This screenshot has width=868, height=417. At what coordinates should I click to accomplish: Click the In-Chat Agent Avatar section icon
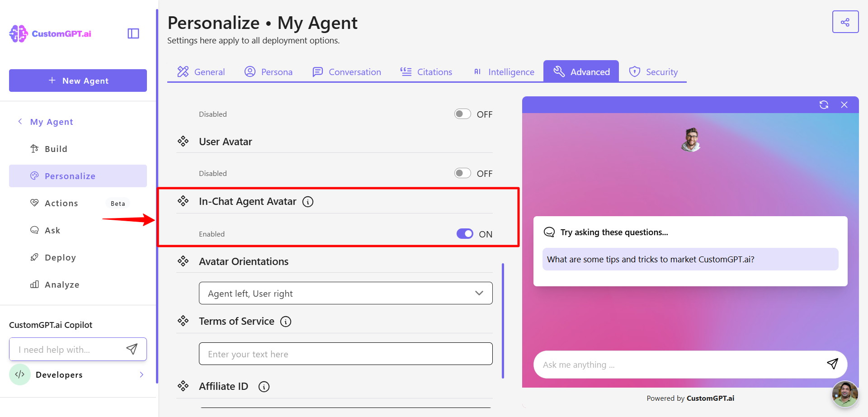(x=183, y=201)
